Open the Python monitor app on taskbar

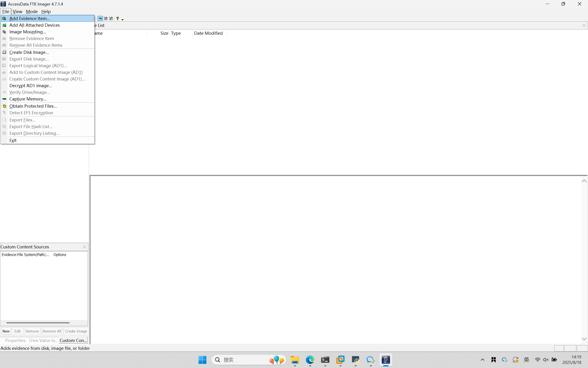(356, 360)
